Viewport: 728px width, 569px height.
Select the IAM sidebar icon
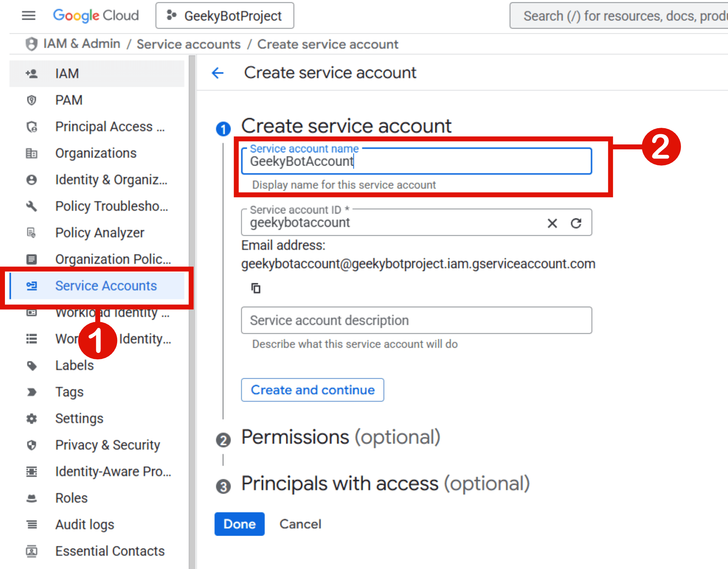tap(31, 74)
